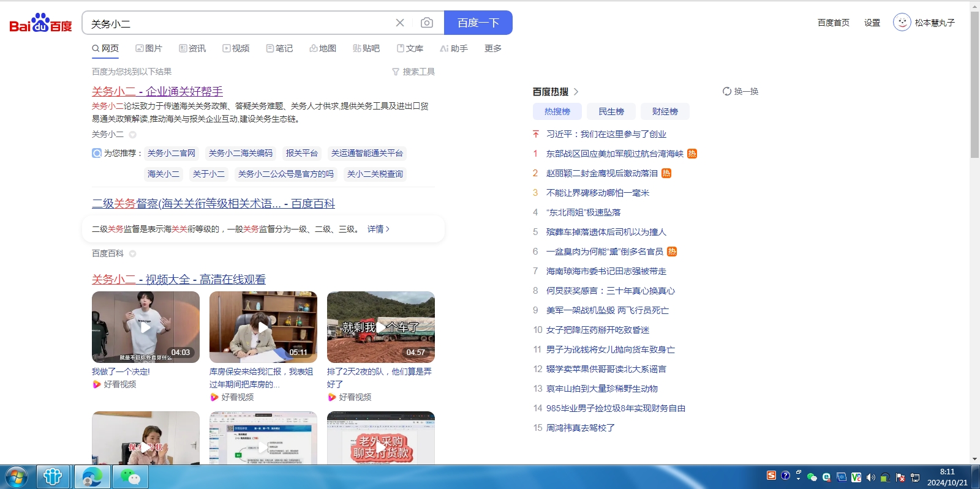Click the 关于小二 suggestion

pos(209,174)
